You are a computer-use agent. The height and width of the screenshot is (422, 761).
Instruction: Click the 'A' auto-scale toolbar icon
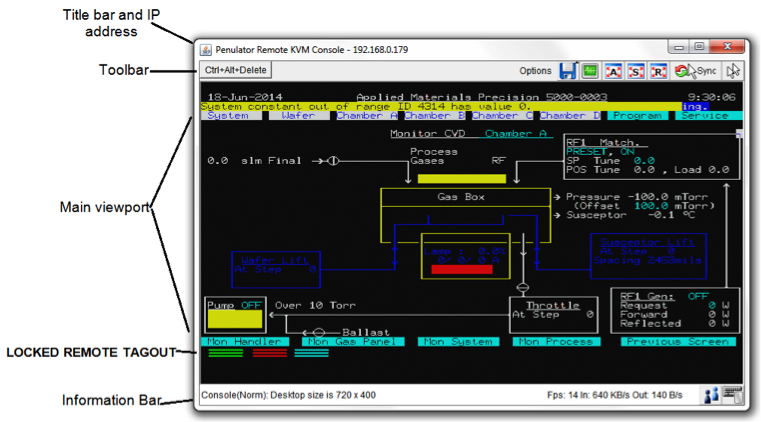click(x=614, y=71)
